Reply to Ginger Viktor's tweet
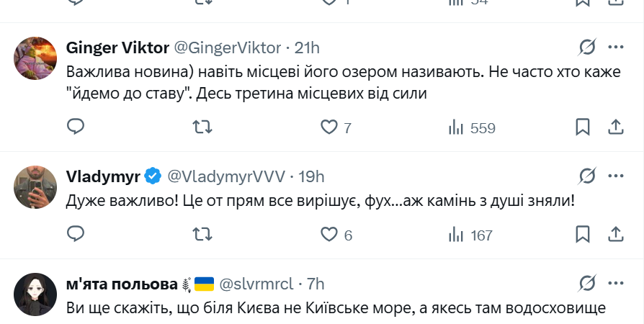Image resolution: width=644 pixels, height=324 pixels. [76, 127]
